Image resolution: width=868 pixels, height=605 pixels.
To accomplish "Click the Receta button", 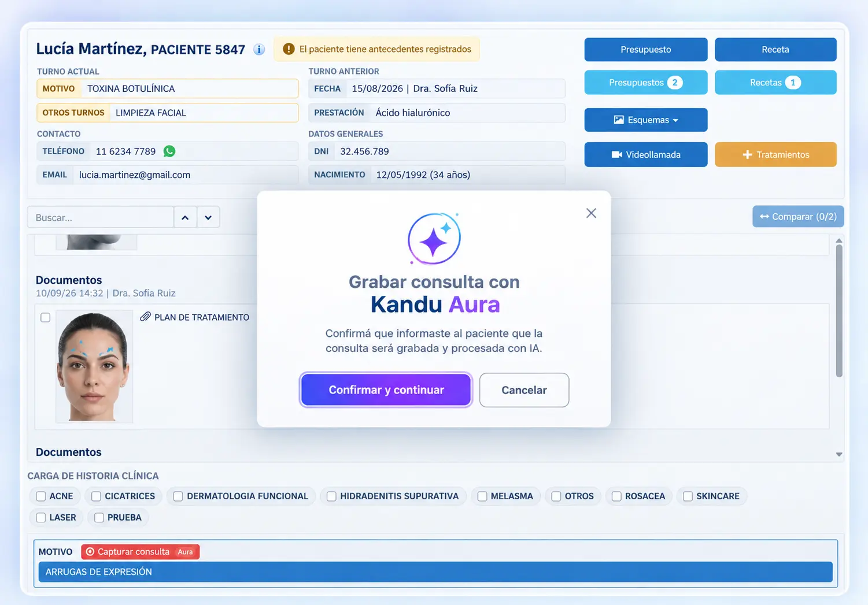I will tap(775, 50).
